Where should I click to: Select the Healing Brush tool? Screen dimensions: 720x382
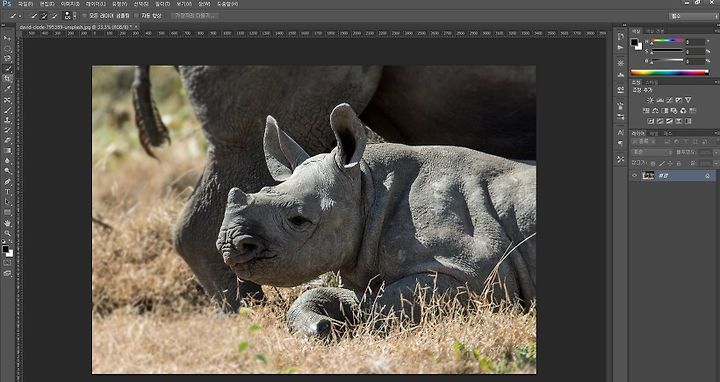click(x=7, y=100)
